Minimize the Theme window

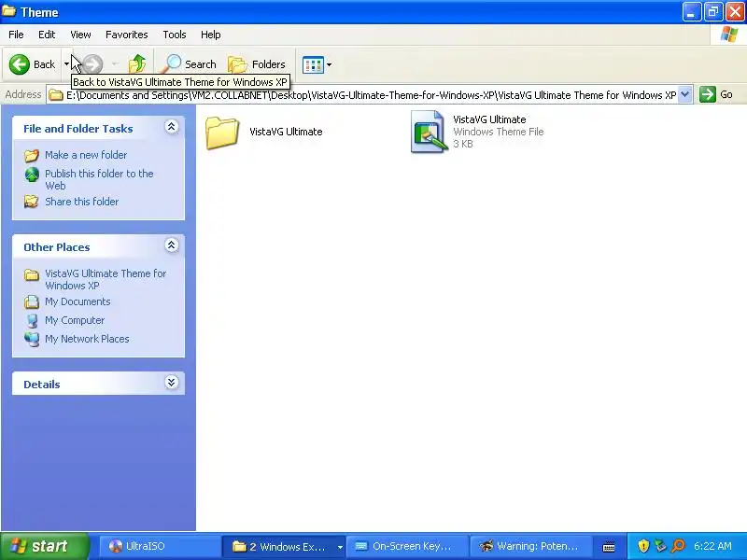pyautogui.click(x=691, y=12)
